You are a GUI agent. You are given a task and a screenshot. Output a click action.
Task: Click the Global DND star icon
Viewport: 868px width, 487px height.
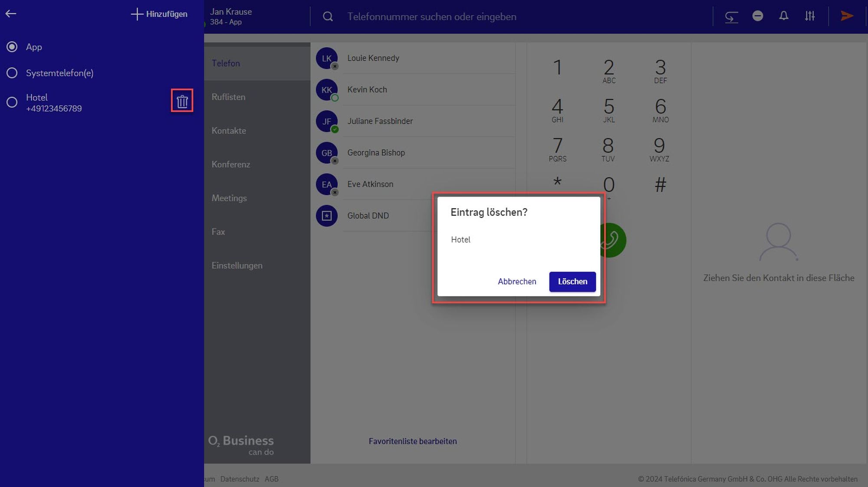coord(327,215)
